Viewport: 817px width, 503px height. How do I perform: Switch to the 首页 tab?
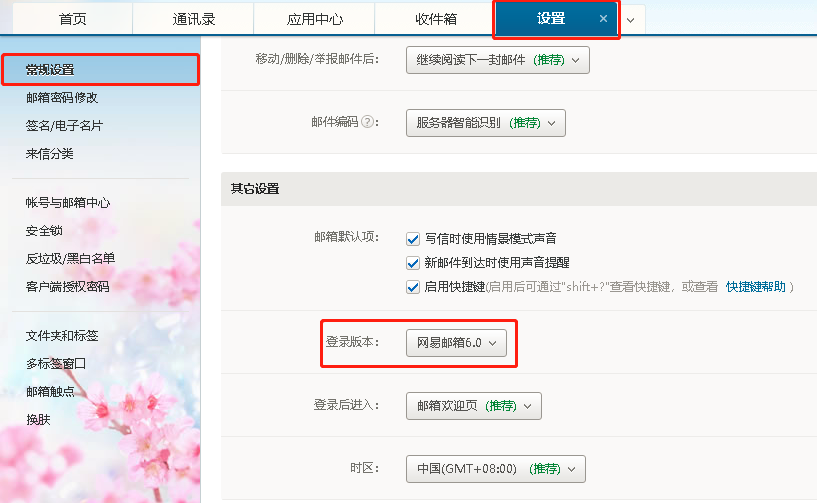click(72, 19)
